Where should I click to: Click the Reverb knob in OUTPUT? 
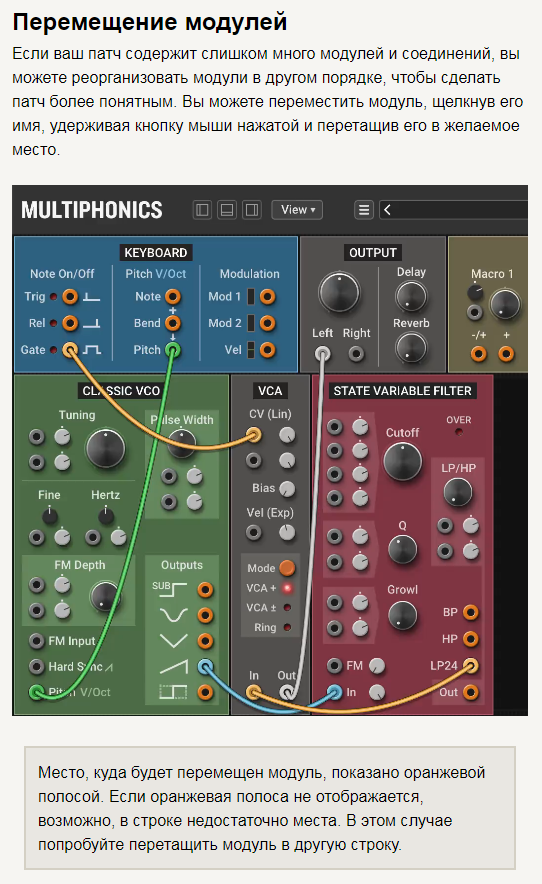tap(411, 347)
